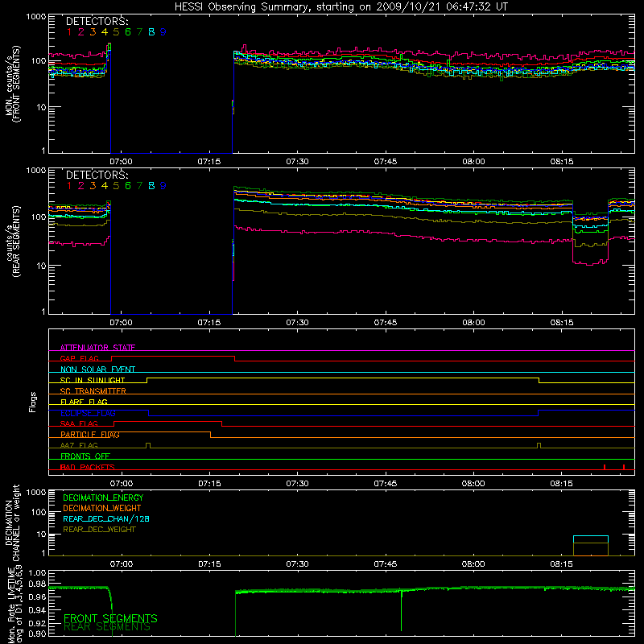Click green detector 6 in front segments legend
This screenshot has height=644, width=644.
(x=128, y=32)
